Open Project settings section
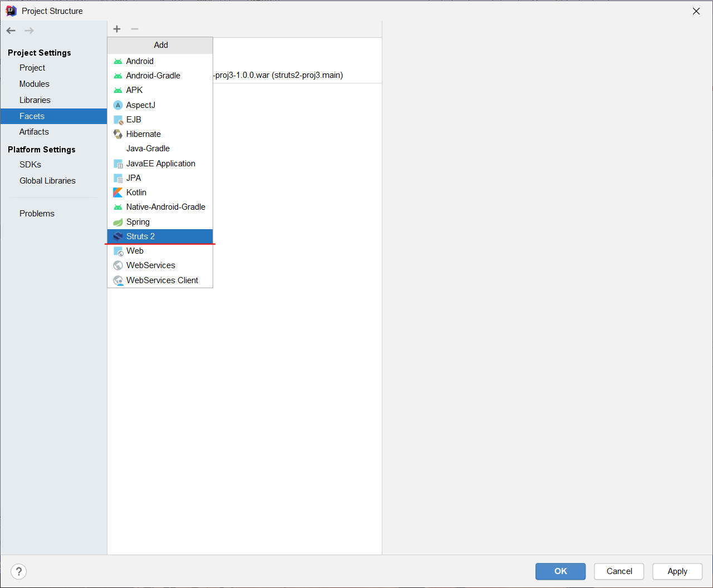The width and height of the screenshot is (713, 588). [x=53, y=68]
